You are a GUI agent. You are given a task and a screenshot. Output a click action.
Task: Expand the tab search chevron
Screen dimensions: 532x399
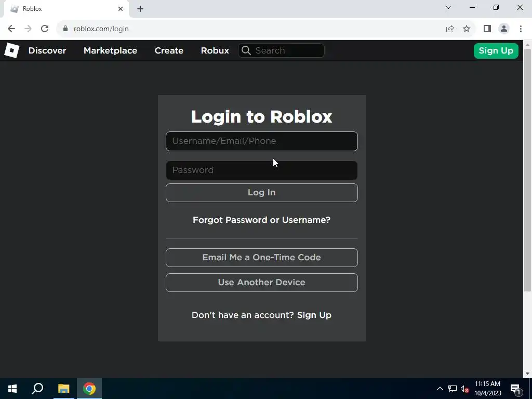pyautogui.click(x=448, y=7)
